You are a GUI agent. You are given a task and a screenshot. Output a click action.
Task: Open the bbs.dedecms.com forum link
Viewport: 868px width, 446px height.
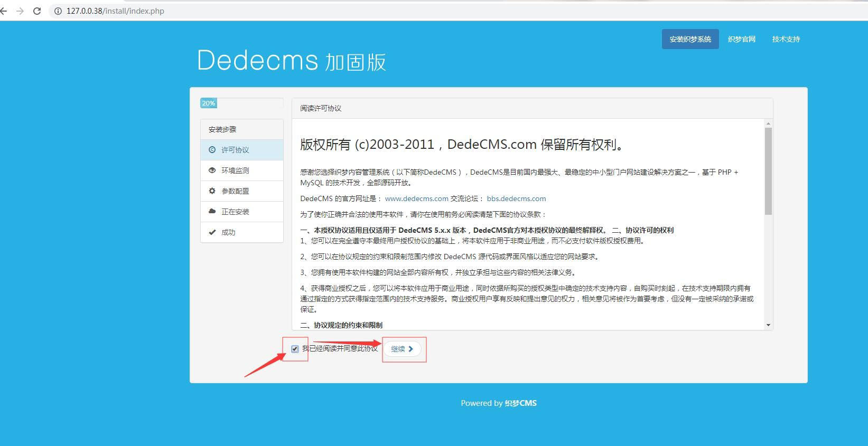point(516,198)
